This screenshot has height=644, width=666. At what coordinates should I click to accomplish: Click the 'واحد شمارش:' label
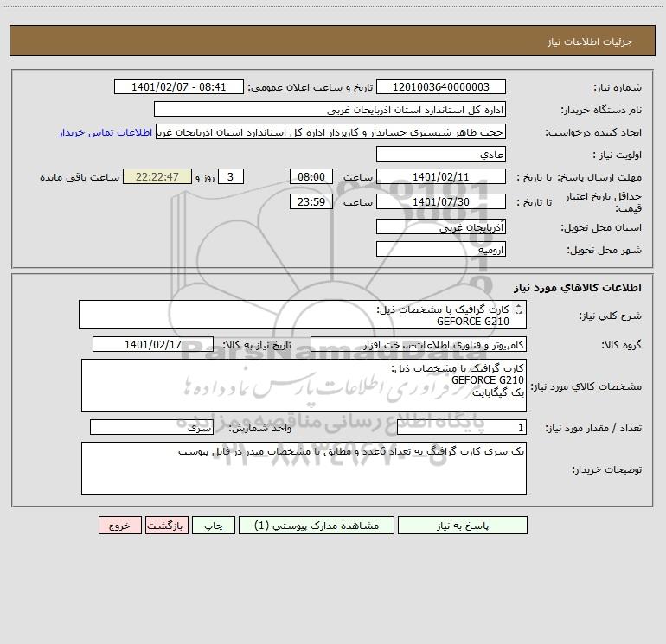pos(260,429)
